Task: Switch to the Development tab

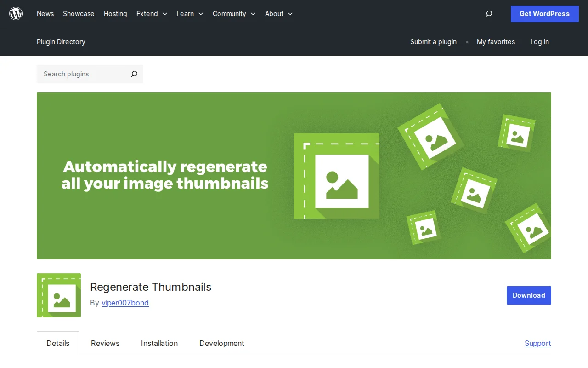Action: (221, 343)
